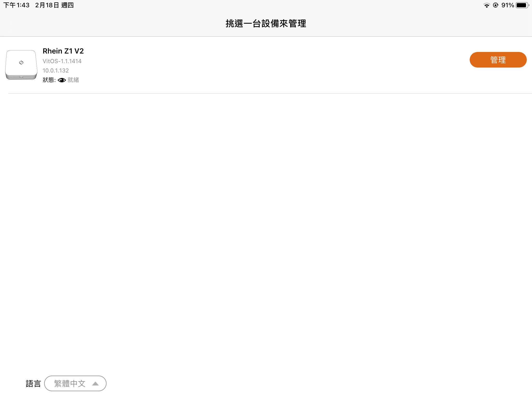Click the eye status icon

[x=62, y=80]
